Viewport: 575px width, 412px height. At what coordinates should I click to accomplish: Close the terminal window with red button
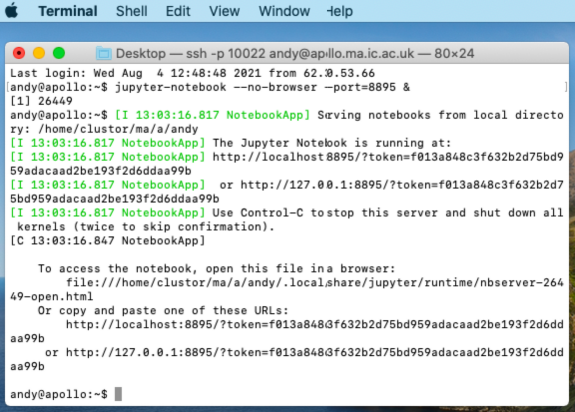[x=19, y=53]
